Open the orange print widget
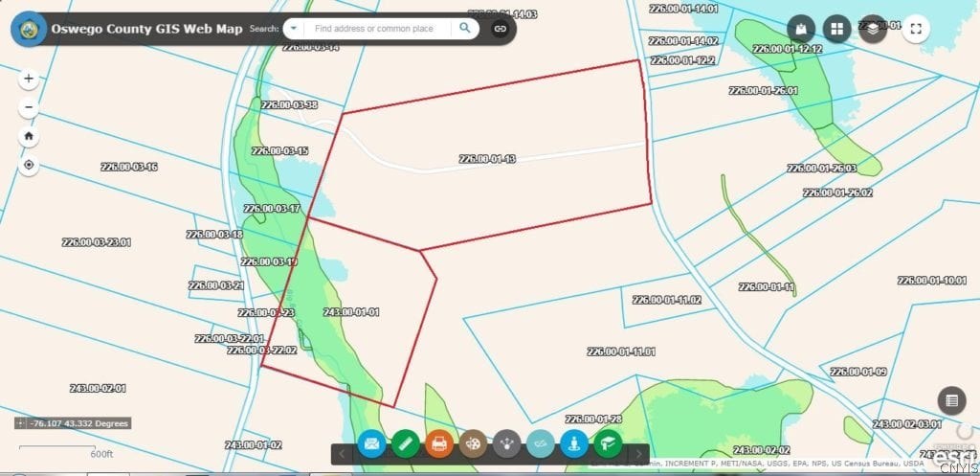The height and width of the screenshot is (476, 980). (439, 444)
